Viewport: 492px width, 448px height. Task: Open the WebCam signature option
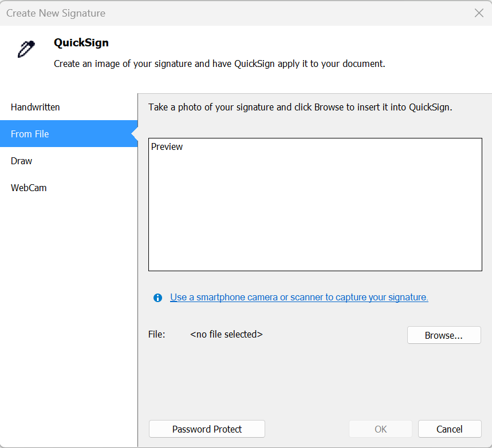[x=69, y=188]
